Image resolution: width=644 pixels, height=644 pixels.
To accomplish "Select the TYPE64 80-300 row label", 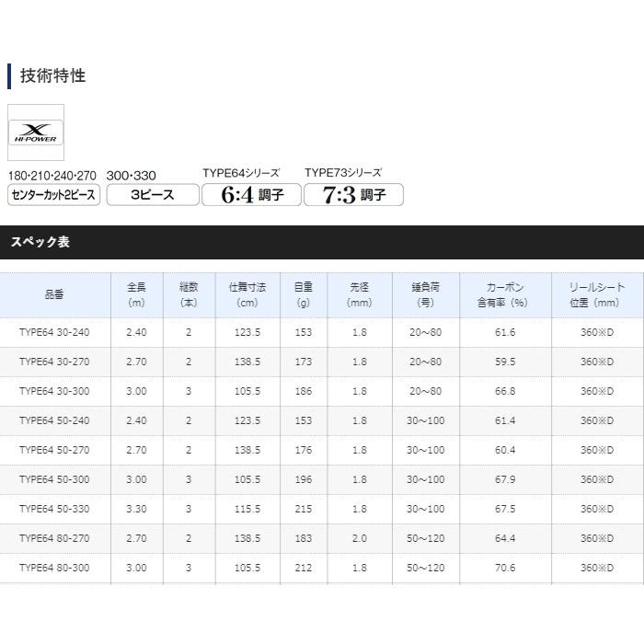I will pyautogui.click(x=54, y=568).
